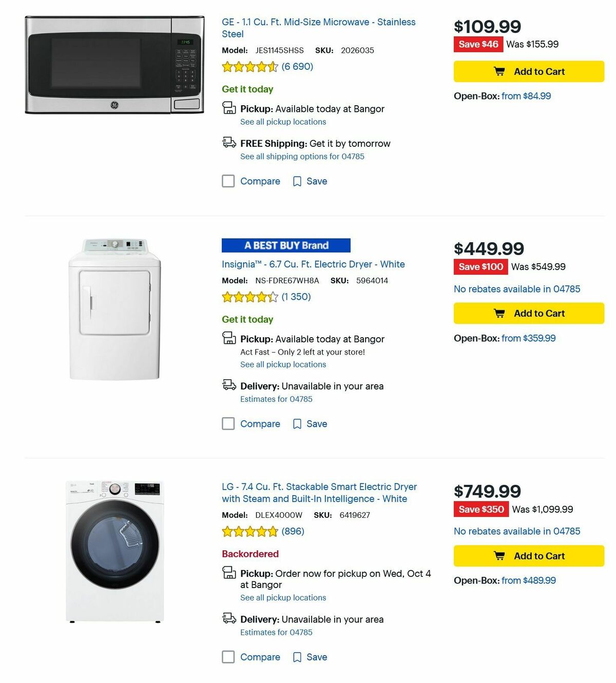Check Compare for the LG stackable dryer

[228, 657]
